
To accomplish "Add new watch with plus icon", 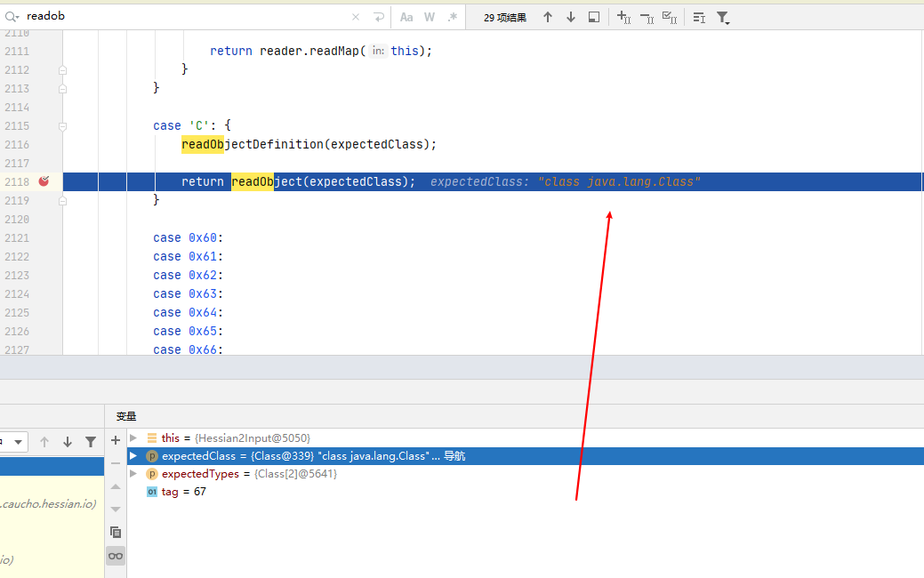I will [x=116, y=440].
